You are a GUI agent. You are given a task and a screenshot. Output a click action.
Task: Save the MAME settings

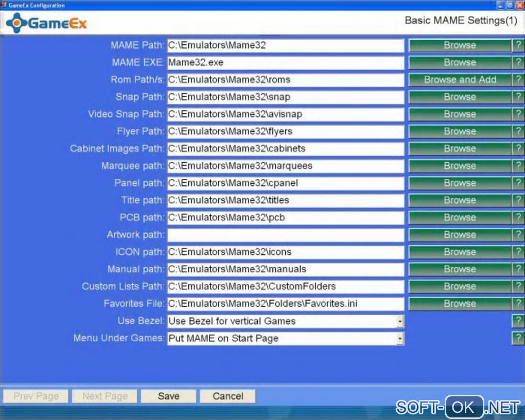tap(168, 396)
